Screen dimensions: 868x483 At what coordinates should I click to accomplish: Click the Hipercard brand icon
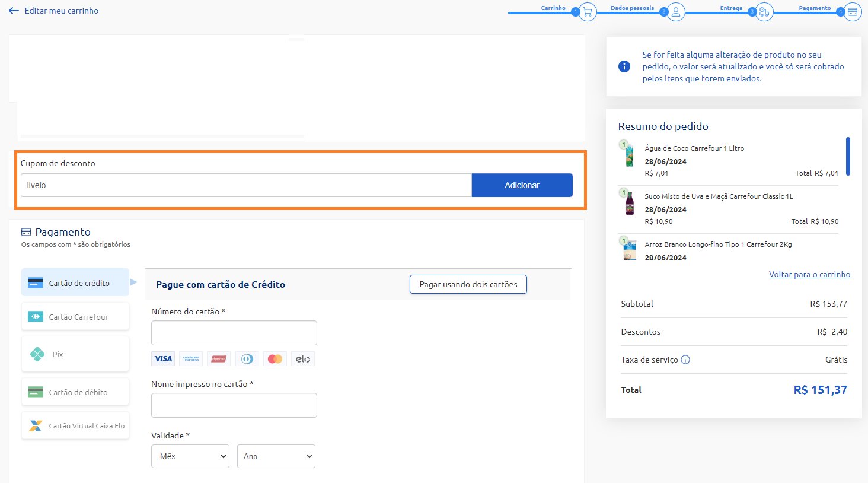219,358
